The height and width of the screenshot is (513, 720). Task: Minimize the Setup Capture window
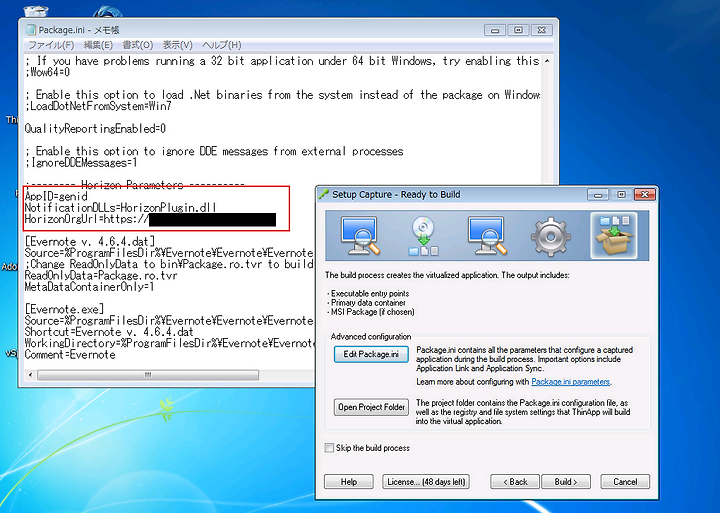click(x=598, y=195)
